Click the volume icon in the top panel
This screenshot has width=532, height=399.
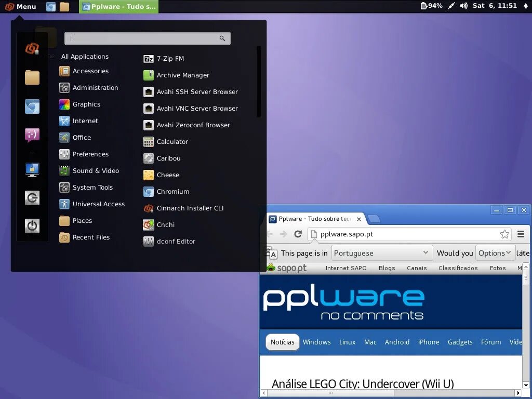coord(463,6)
